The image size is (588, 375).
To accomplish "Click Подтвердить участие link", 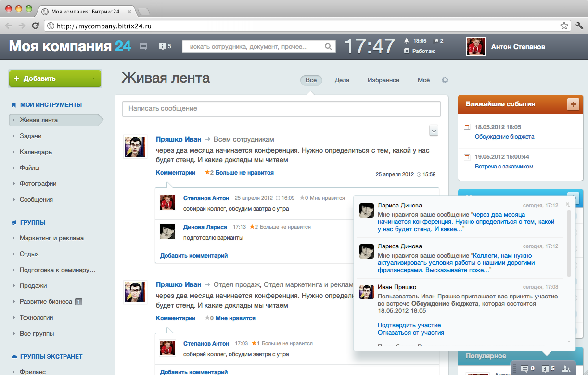I will click(409, 325).
